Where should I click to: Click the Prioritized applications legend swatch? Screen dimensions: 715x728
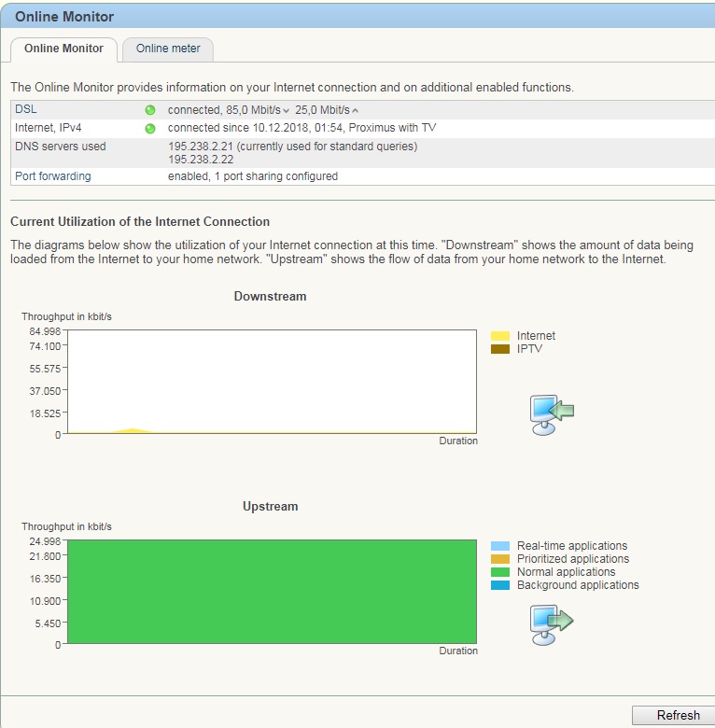500,559
